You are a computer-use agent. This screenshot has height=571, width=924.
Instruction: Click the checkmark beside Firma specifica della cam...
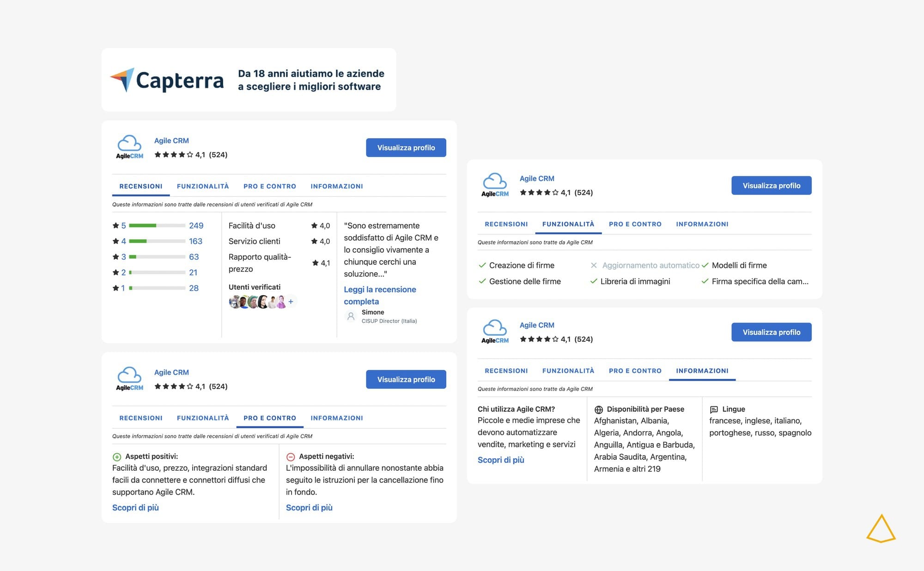click(x=705, y=281)
